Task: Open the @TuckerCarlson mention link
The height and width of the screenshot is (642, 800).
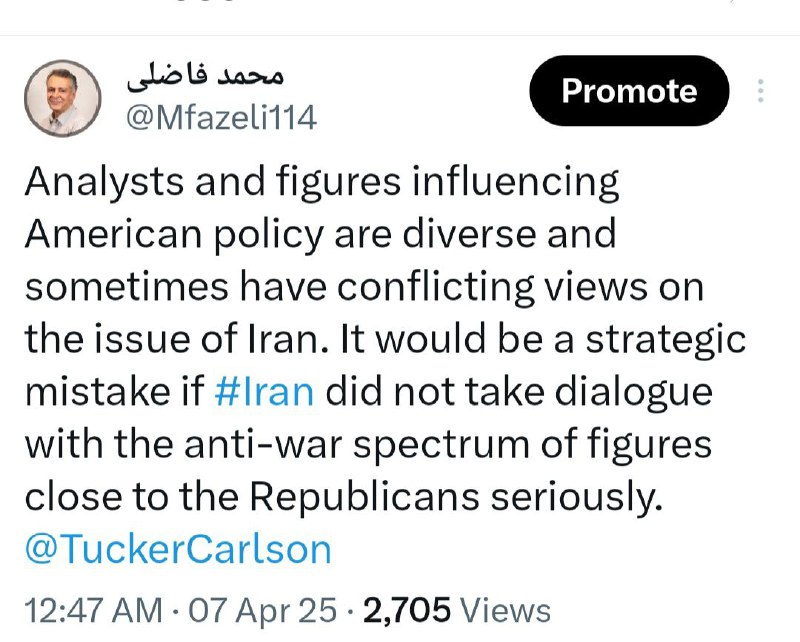Action: click(178, 549)
